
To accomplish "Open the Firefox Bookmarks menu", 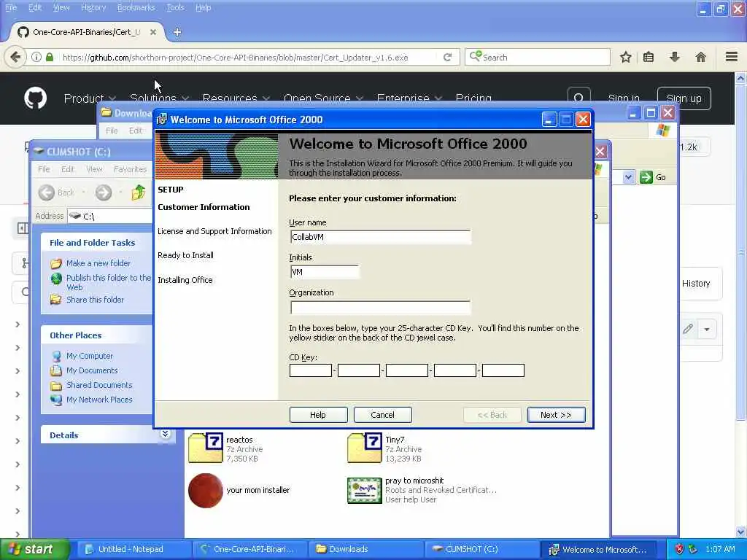I will pos(136,7).
